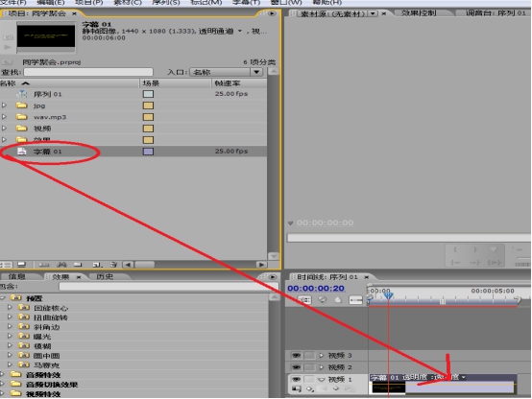This screenshot has height=399, width=532.
Task: Click the effects 包含 search field
Action: pyautogui.click(x=169, y=287)
